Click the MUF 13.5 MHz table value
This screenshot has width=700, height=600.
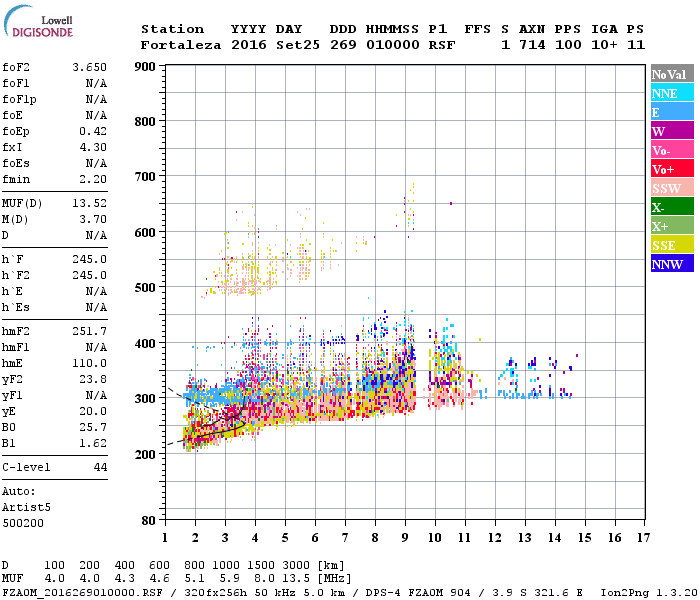click(296, 579)
